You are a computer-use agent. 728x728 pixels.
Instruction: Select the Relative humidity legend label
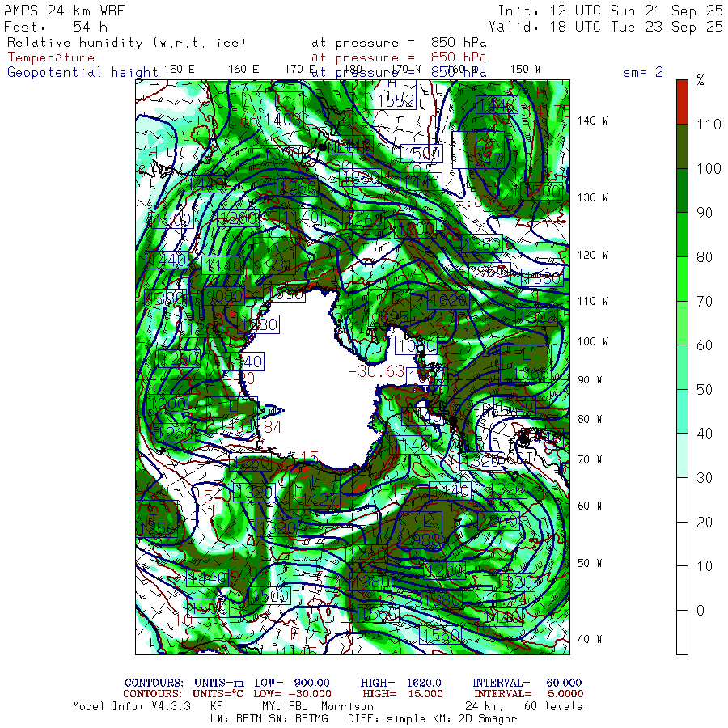125,42
